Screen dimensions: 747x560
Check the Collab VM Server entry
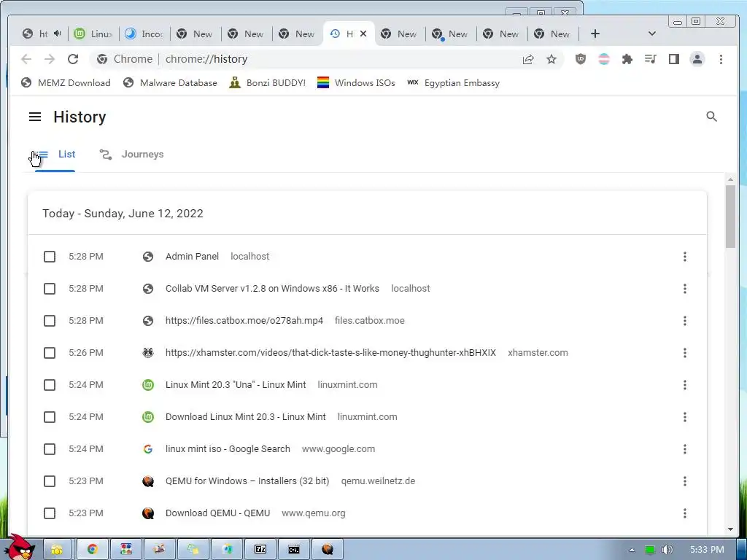[x=50, y=289]
